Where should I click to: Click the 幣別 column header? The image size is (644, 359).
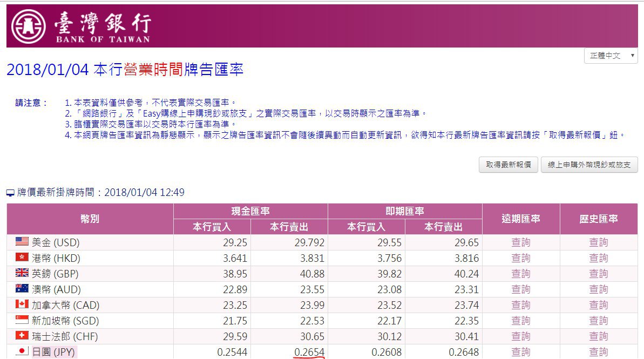click(x=90, y=219)
